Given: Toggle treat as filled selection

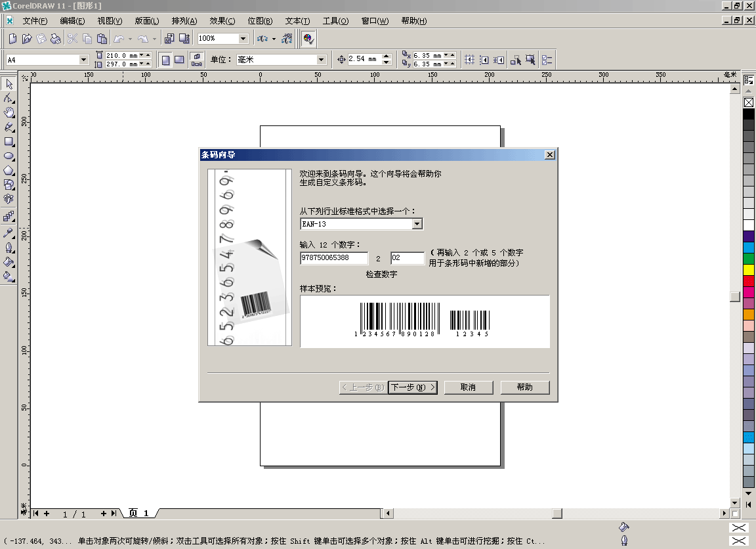Looking at the screenshot, I should [530, 60].
